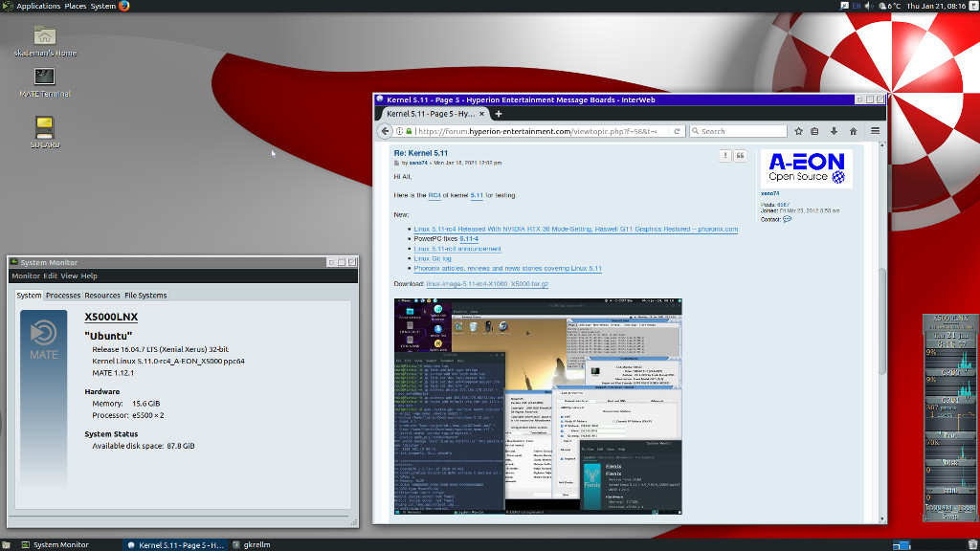Click the shutdown icon at panel's far right

click(x=972, y=7)
